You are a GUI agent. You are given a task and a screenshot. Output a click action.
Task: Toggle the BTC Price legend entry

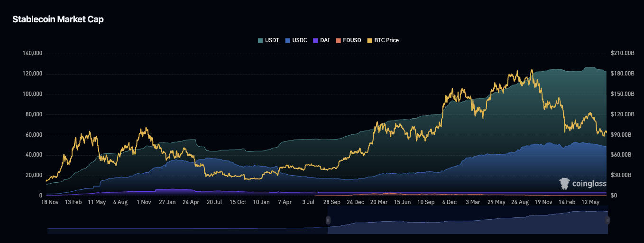(x=383, y=40)
